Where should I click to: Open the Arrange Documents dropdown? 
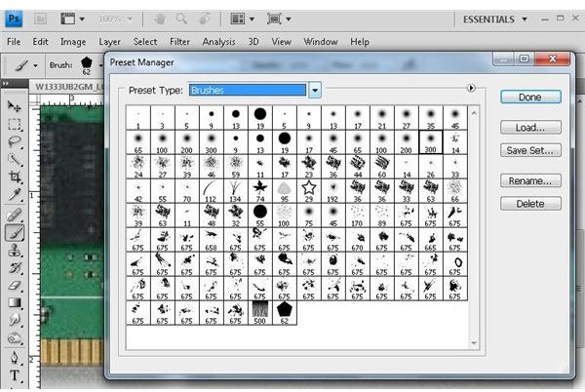(x=242, y=19)
